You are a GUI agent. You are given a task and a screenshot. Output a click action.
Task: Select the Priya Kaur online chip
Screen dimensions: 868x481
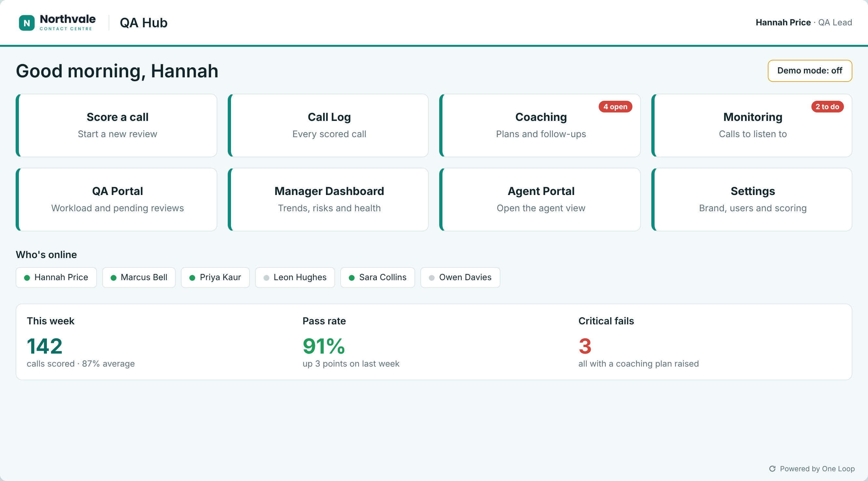coord(215,278)
